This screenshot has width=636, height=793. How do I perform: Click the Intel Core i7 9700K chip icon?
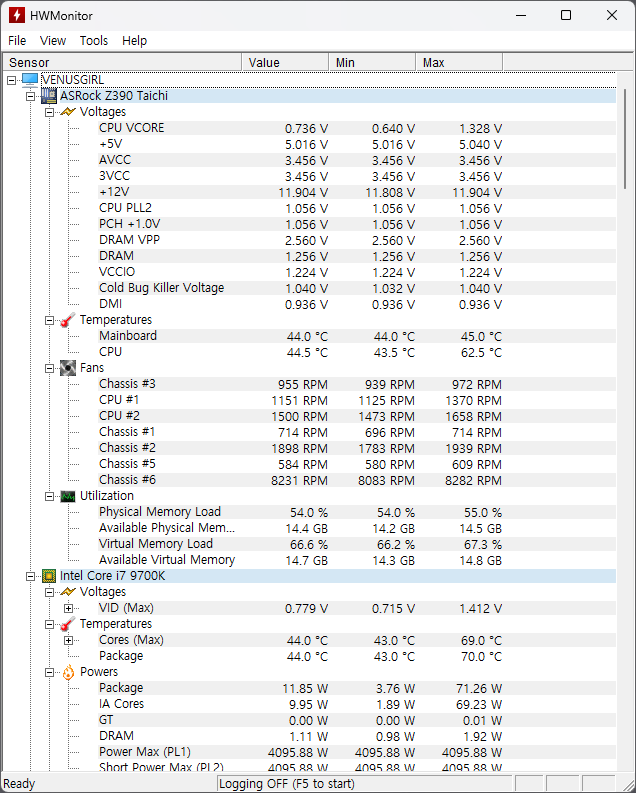click(x=49, y=576)
